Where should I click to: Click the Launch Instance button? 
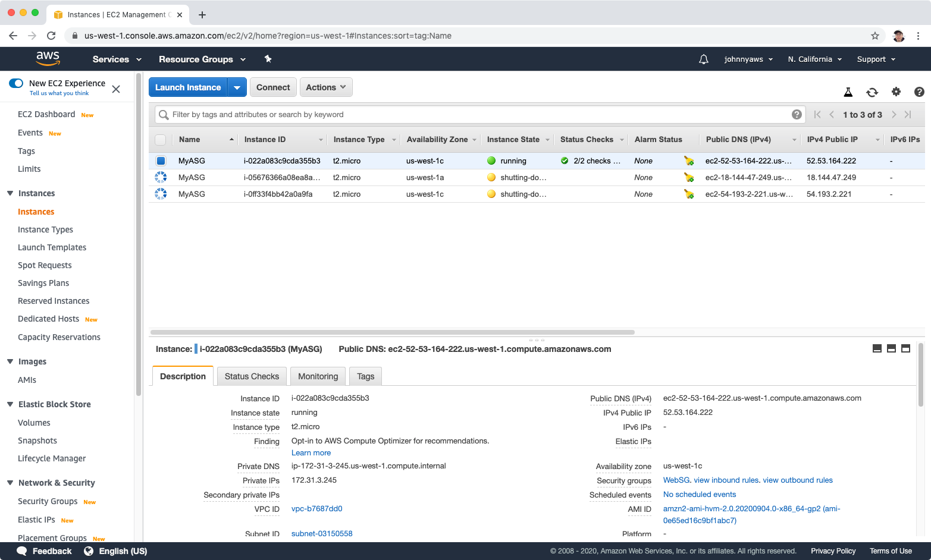[188, 87]
